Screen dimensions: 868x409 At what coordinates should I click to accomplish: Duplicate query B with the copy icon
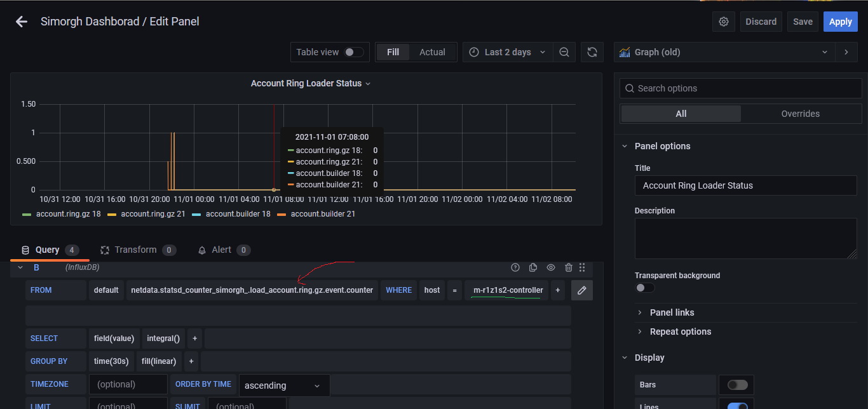pyautogui.click(x=533, y=268)
